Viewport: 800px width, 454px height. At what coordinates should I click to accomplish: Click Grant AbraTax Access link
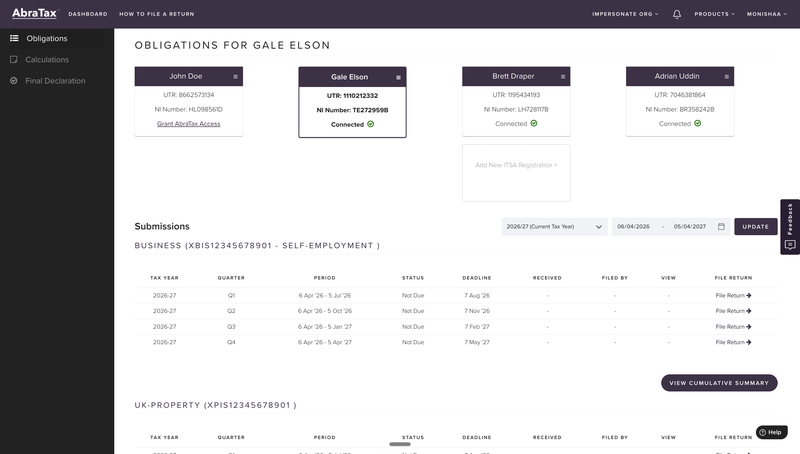pos(188,123)
